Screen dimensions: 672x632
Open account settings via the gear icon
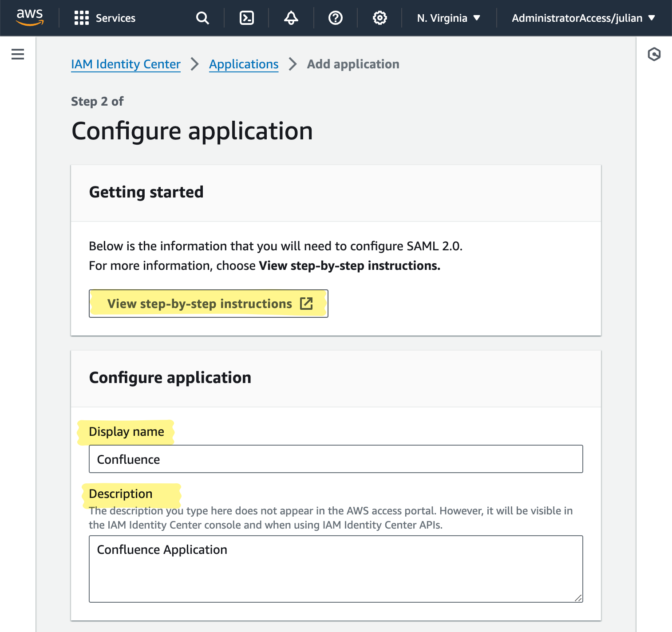[379, 18]
